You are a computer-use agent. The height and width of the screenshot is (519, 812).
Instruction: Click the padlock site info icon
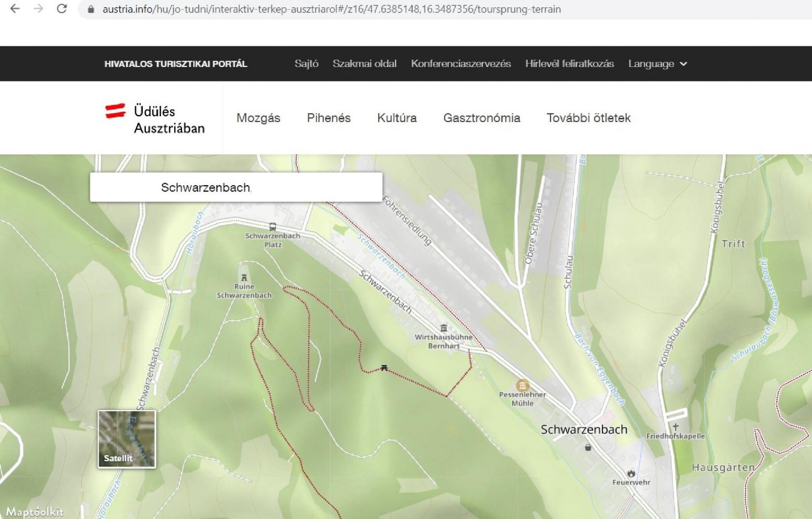coord(91,9)
